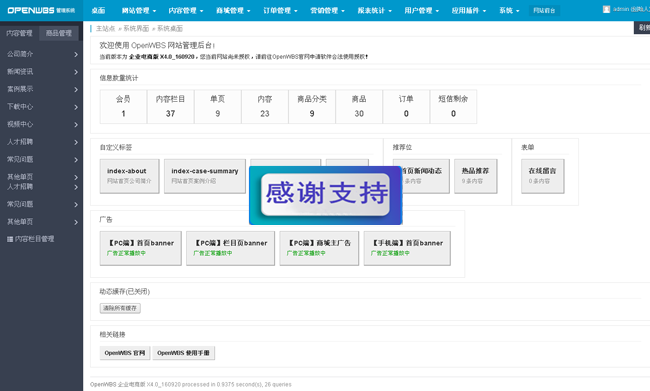Open the 【PC端】商城主广告 ad card
This screenshot has height=391, width=650.
click(319, 248)
